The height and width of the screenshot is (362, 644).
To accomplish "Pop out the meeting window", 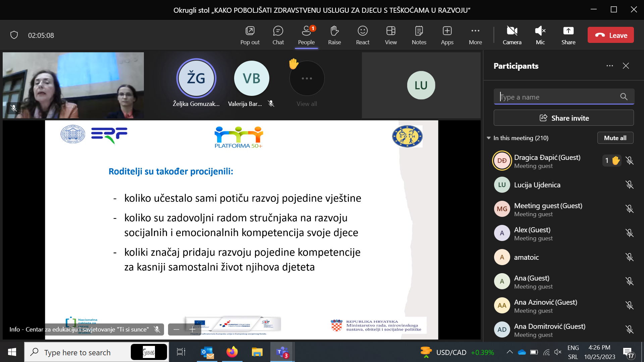I will pyautogui.click(x=250, y=35).
